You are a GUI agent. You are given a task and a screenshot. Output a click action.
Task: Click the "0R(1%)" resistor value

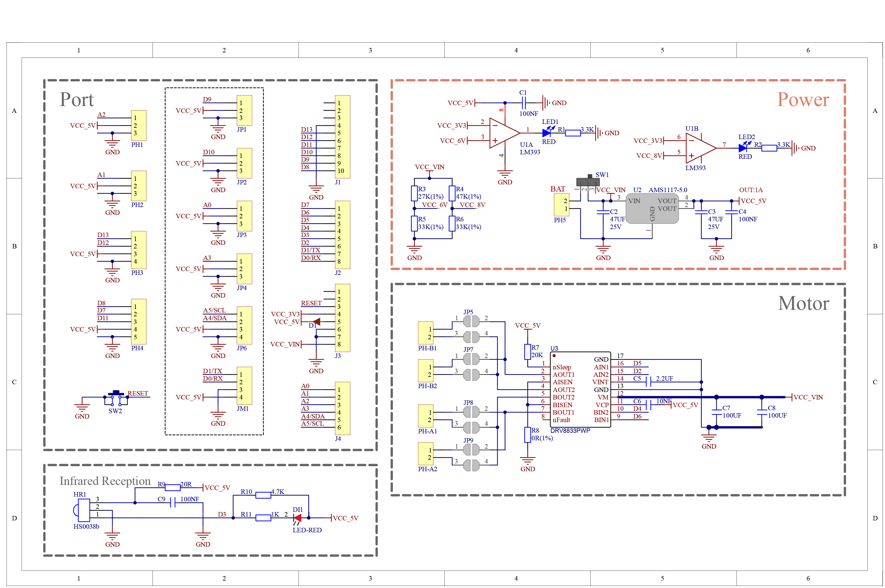pos(542,438)
